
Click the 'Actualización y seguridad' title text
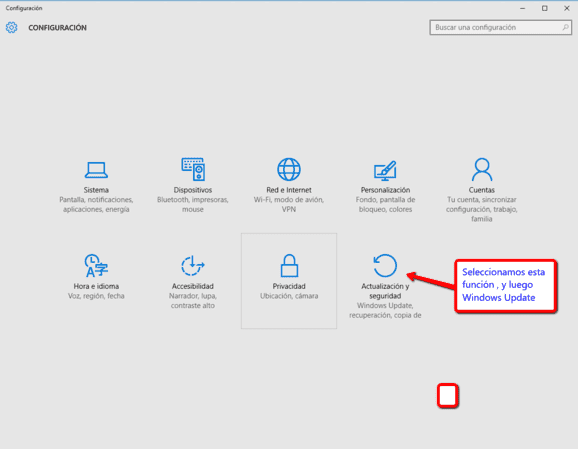point(385,291)
